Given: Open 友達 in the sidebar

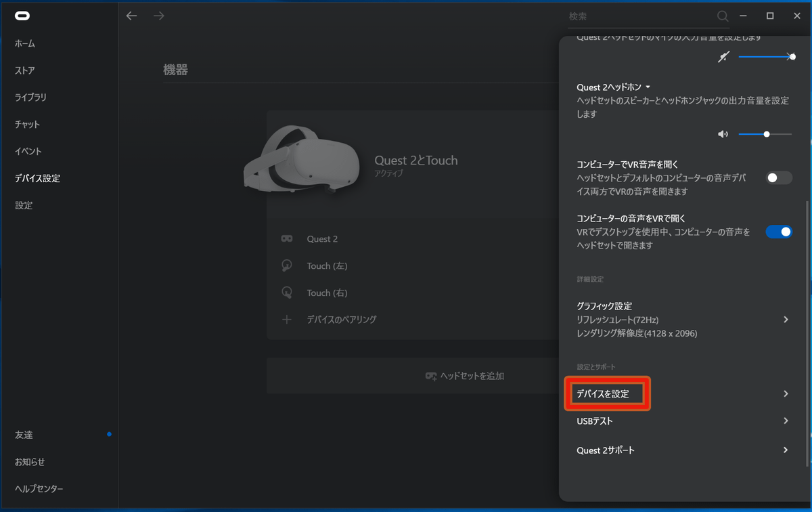Looking at the screenshot, I should tap(24, 435).
